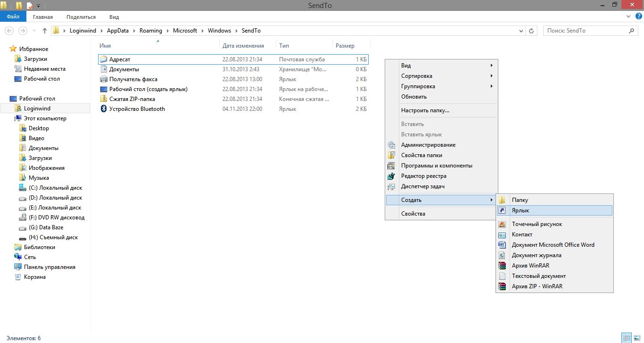
Task: Click the compressed ZIP folder icon
Action: [104, 99]
